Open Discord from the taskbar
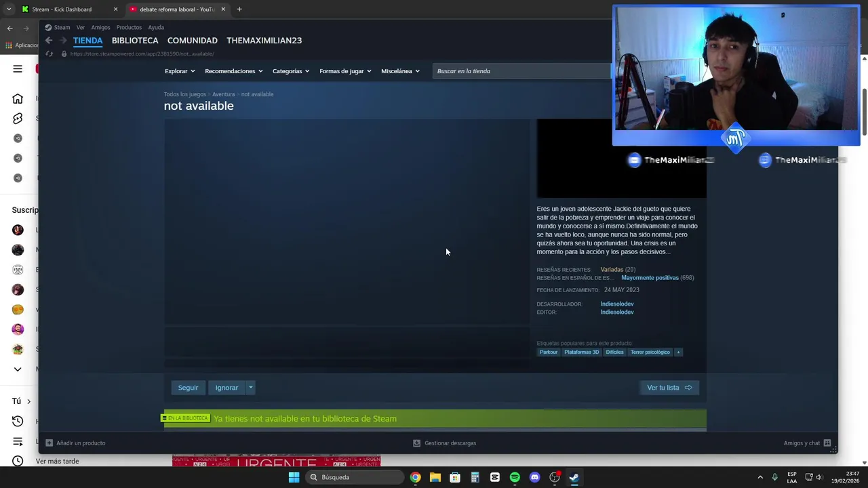 click(534, 477)
